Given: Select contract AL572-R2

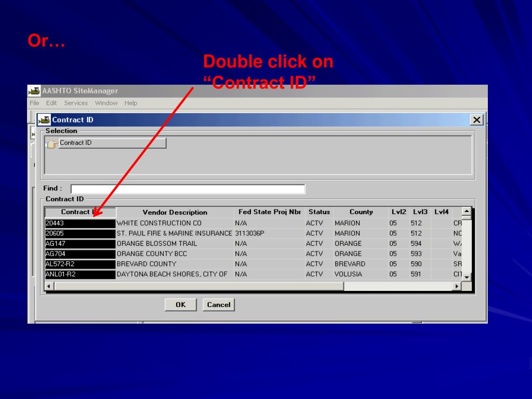Looking at the screenshot, I should tap(80, 264).
